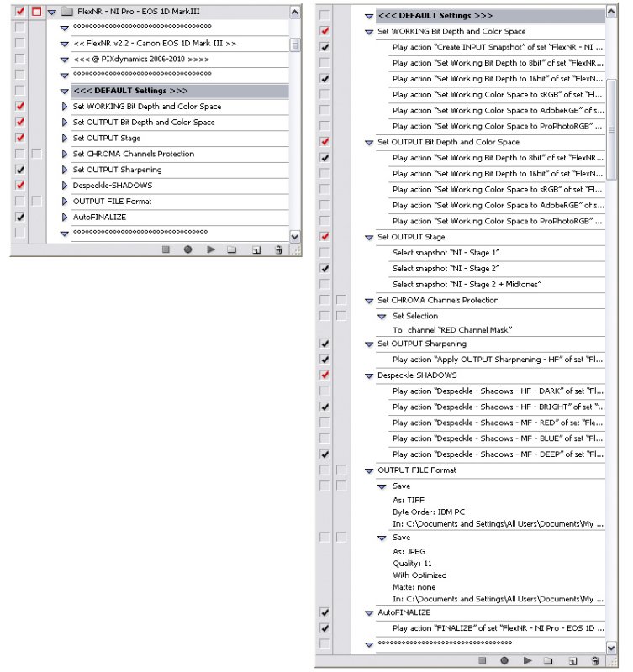Click Create new action icon in left panel
633x672 pixels.
tap(256, 249)
